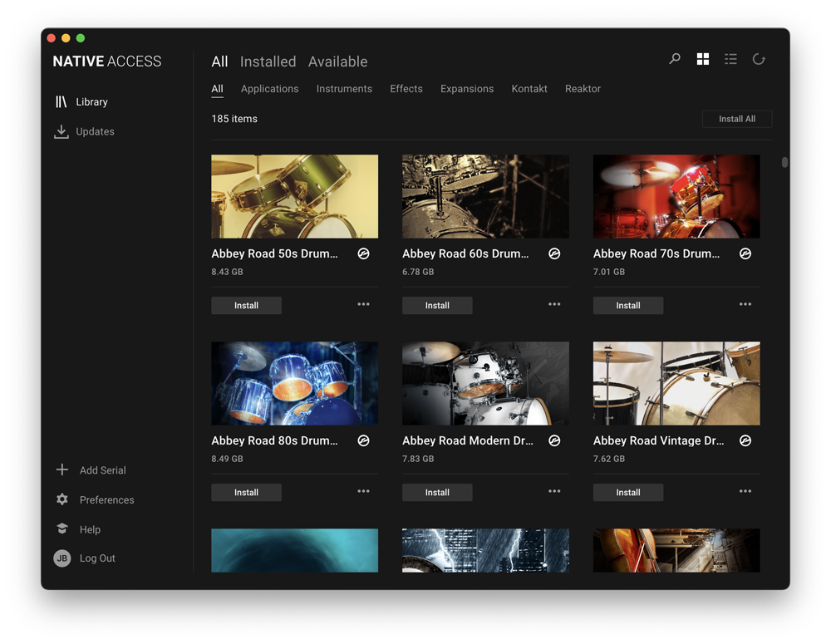Click the vertical scrollbar handle

click(784, 162)
